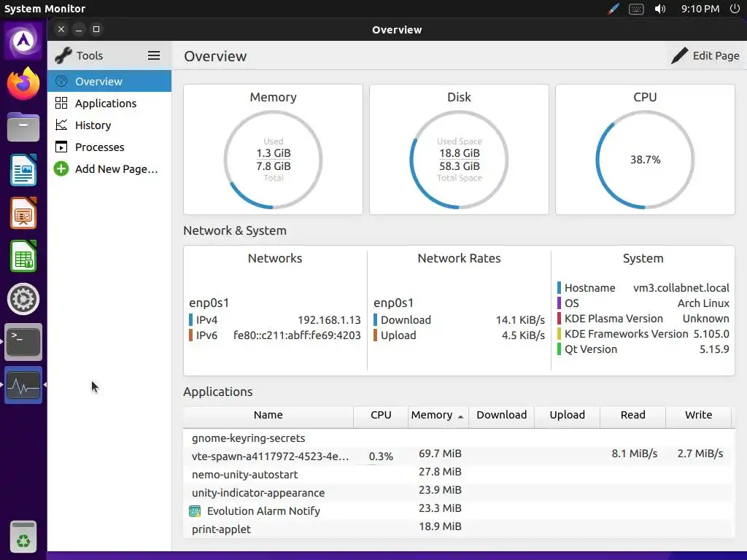Open the power menu in top bar
747x560 pixels.
pyautogui.click(x=735, y=9)
